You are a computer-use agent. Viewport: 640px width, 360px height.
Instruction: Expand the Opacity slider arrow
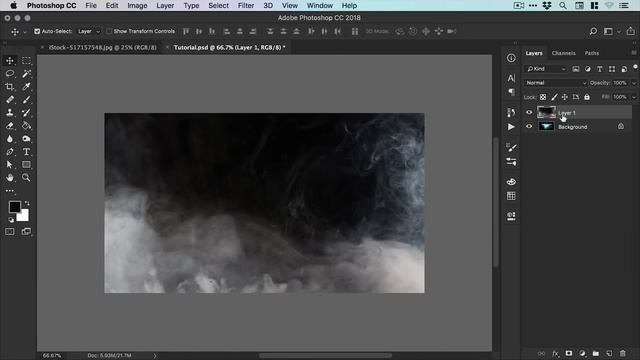pyautogui.click(x=634, y=83)
